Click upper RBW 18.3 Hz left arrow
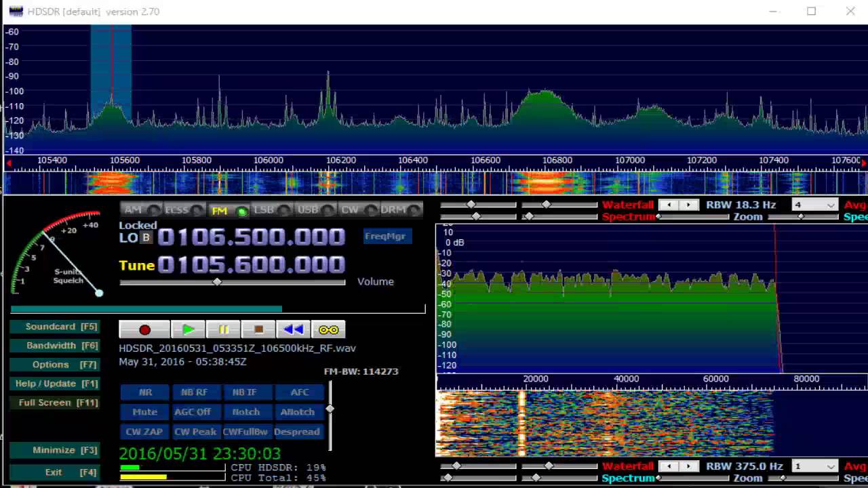The width and height of the screenshot is (868, 488). coord(669,205)
